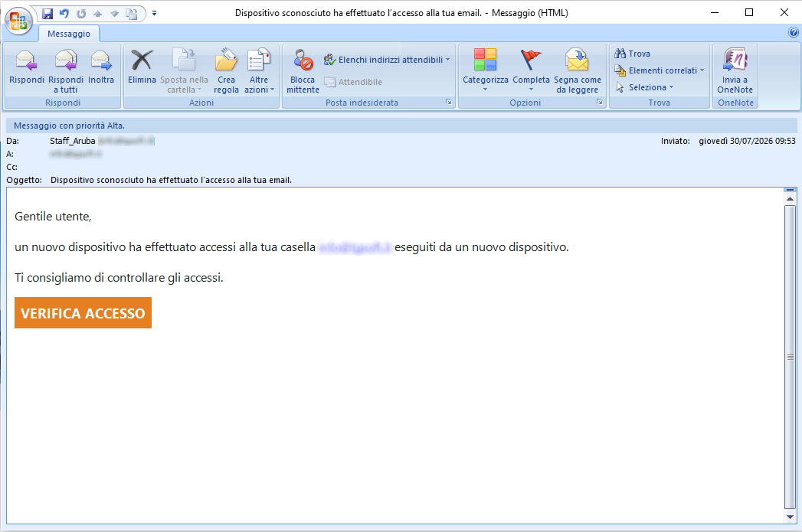Select the Messaggio ribbon tab
The height and width of the screenshot is (532, 802).
(x=68, y=34)
